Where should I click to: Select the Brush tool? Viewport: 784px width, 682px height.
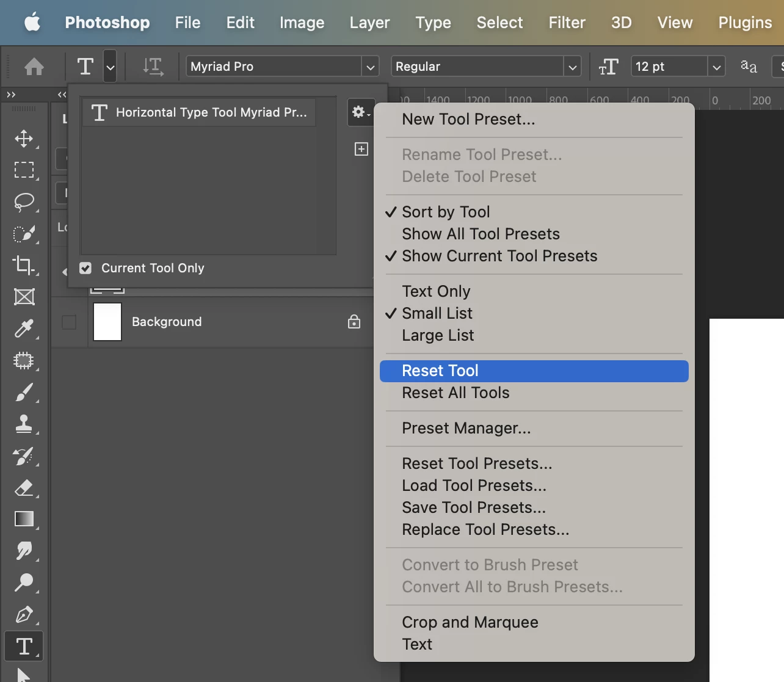click(24, 392)
